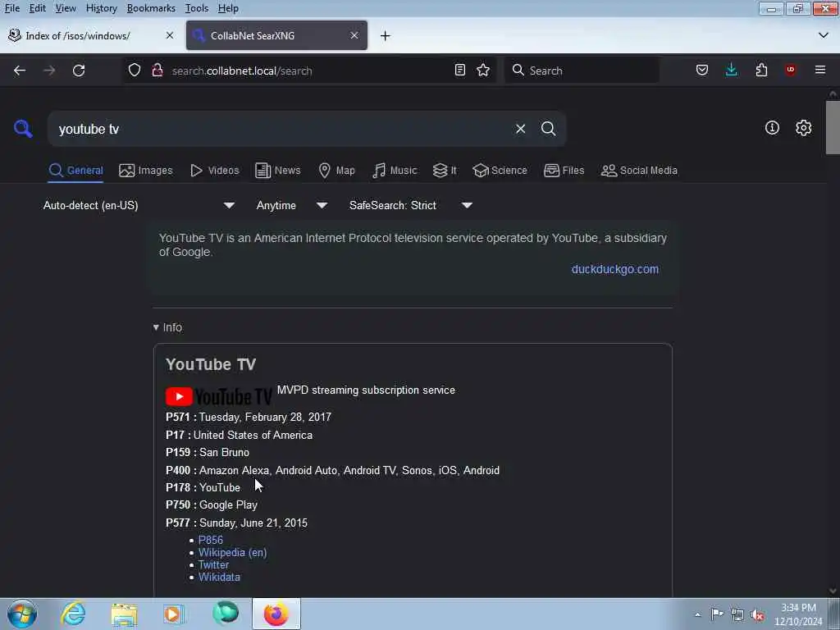The width and height of the screenshot is (840, 630).
Task: Click the scrollbar down arrow
Action: pyautogui.click(x=833, y=591)
